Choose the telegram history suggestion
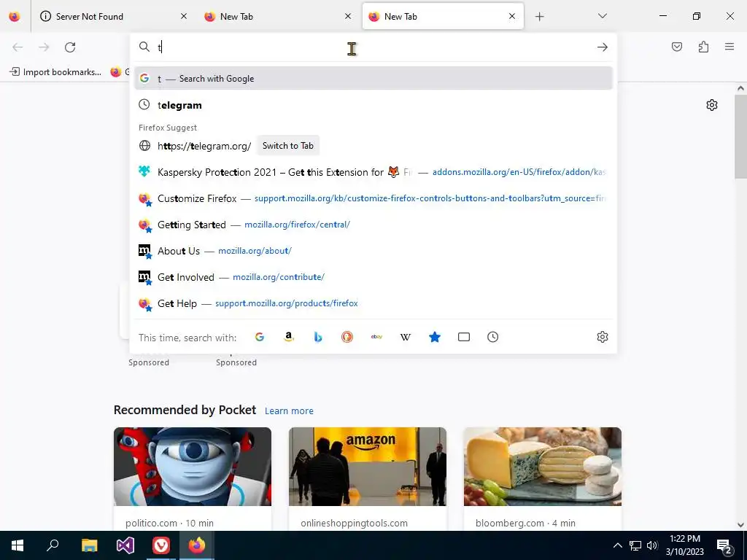This screenshot has height=560, width=747. click(373, 105)
